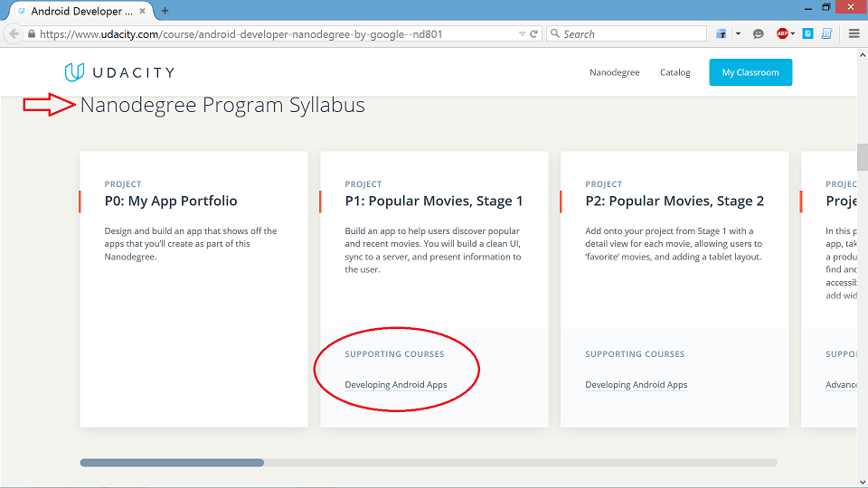The width and height of the screenshot is (868, 488).
Task: Minimize the browser window
Action: coord(808,8)
